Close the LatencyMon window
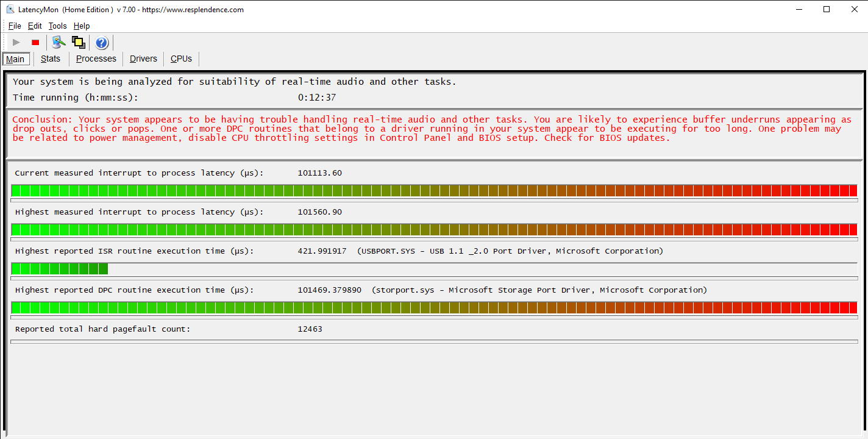 click(854, 9)
